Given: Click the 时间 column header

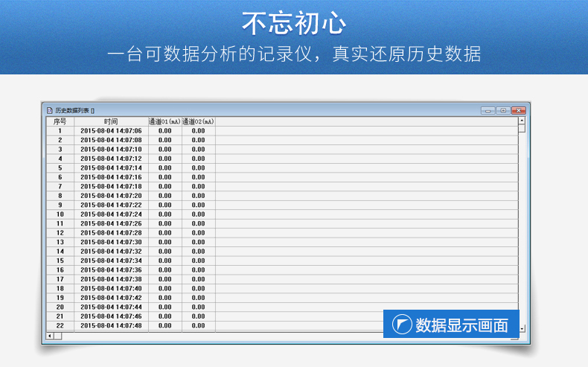Looking at the screenshot, I should [x=111, y=121].
